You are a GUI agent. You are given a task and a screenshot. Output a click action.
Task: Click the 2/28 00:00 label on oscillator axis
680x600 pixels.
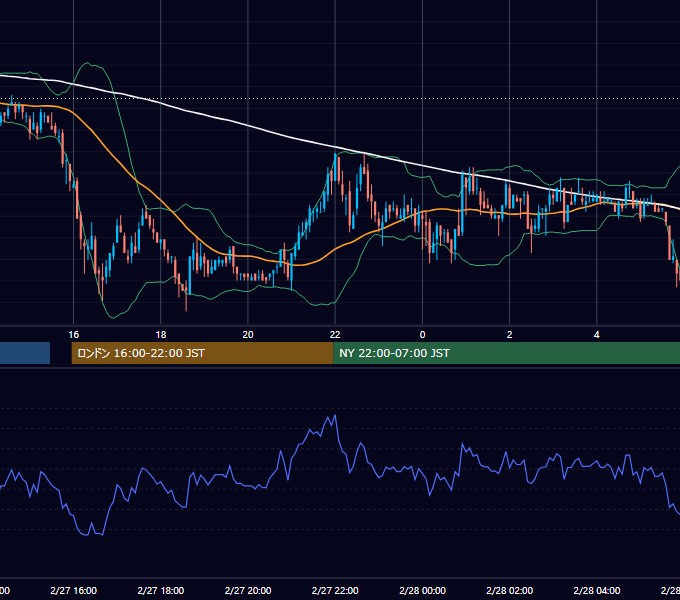point(422,590)
